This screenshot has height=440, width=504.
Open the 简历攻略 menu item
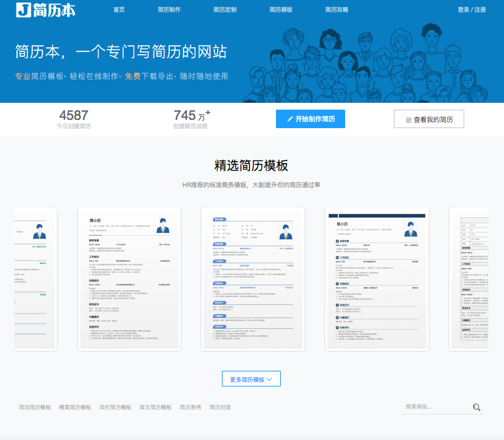(x=337, y=10)
